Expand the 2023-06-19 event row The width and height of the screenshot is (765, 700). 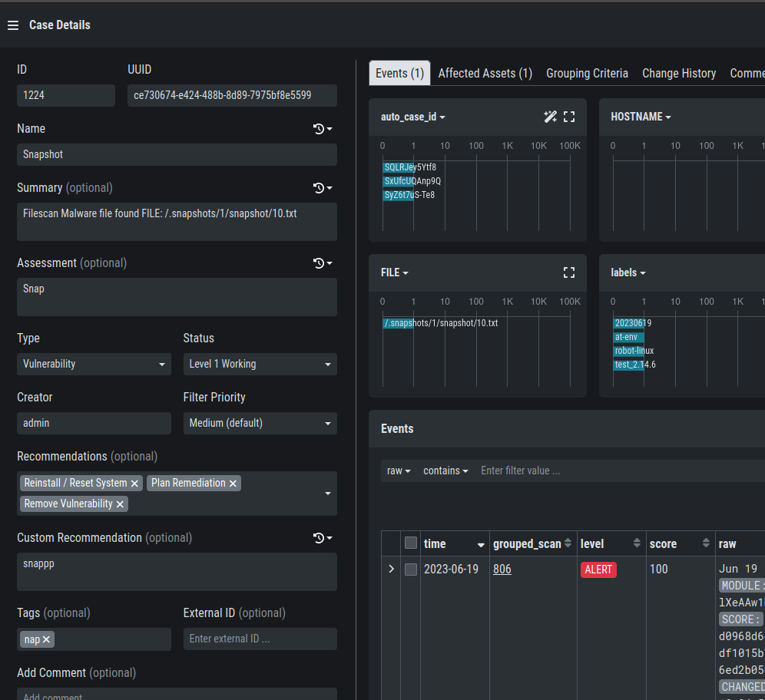(391, 570)
